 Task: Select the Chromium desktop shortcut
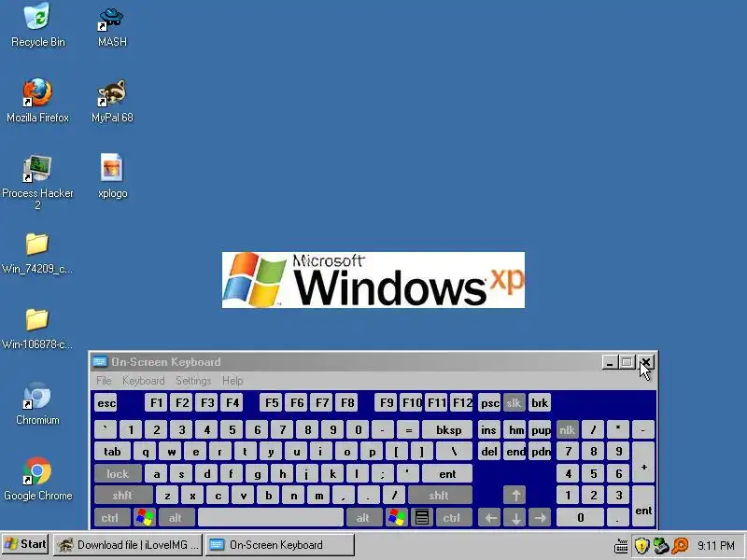37,403
